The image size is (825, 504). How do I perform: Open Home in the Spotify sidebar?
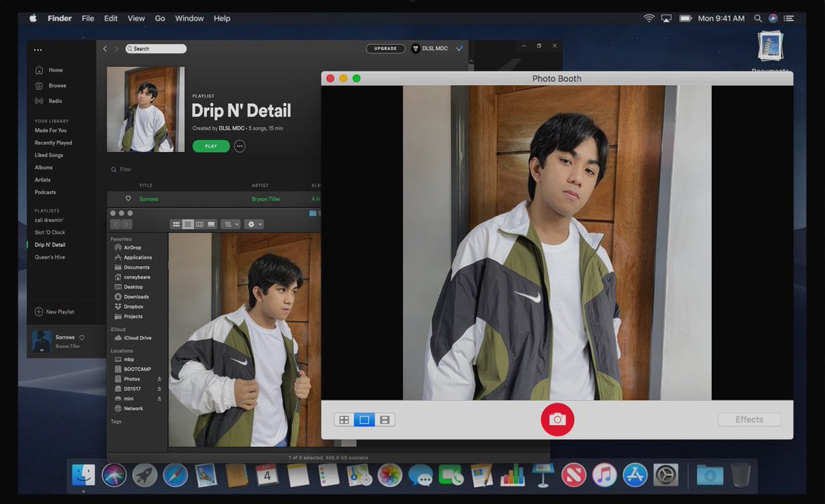49,70
